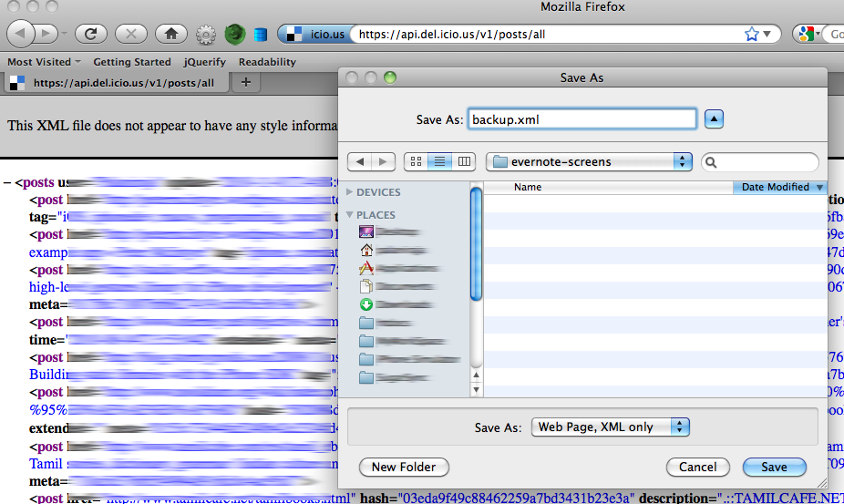
Task: Create a New Folder
Action: pos(404,467)
